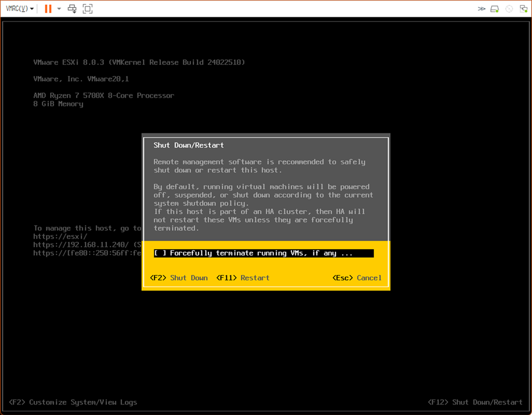This screenshot has width=532, height=415.
Task: Expand the devices chevron icon
Action: pos(482,9)
